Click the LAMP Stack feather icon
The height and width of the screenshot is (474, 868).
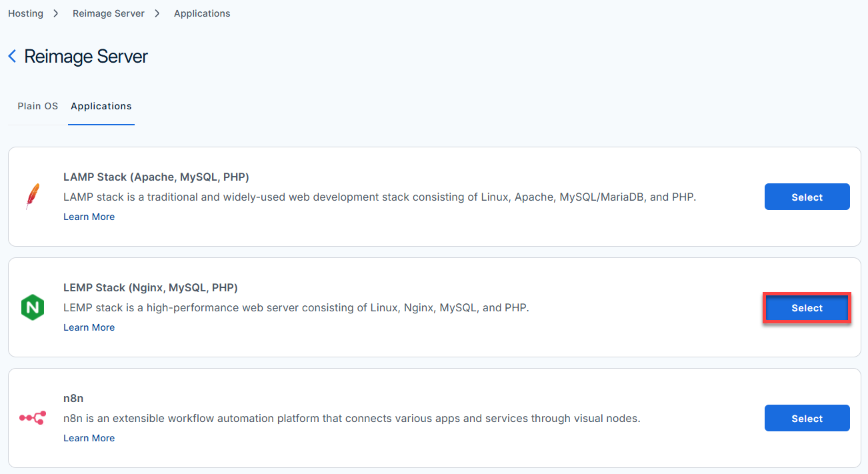[32, 197]
